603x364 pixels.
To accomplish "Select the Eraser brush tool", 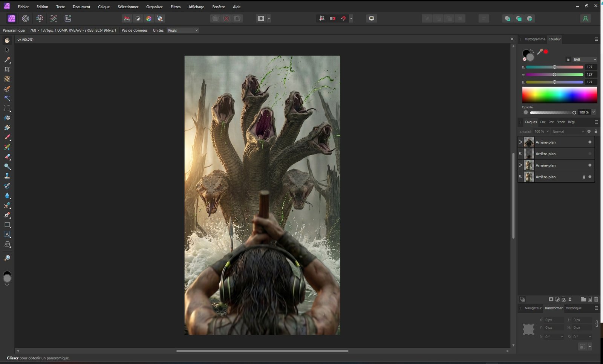I will coord(7,157).
